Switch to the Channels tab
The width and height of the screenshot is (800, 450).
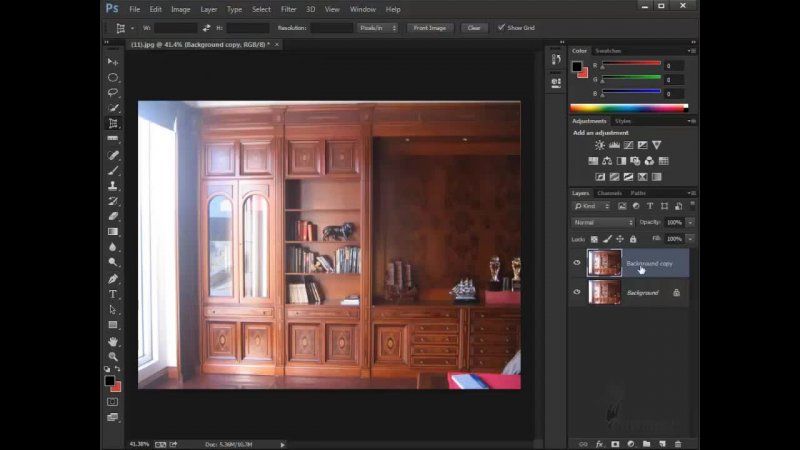(608, 193)
